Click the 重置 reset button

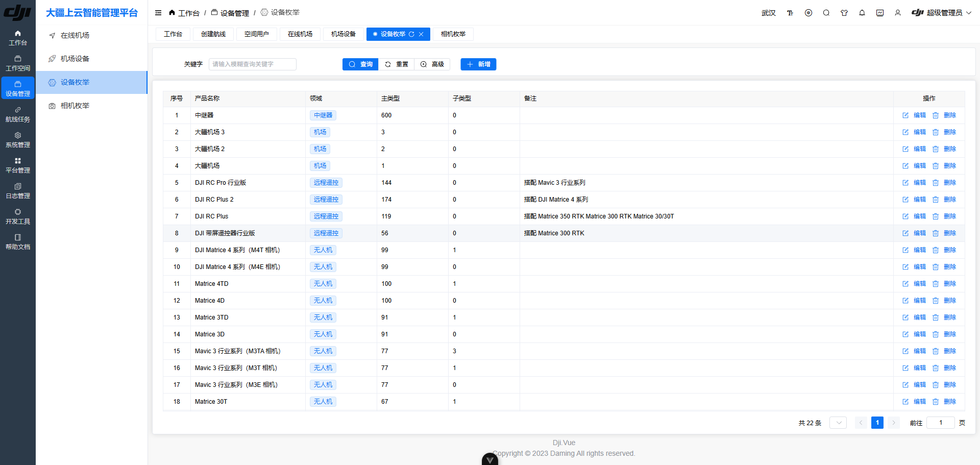coord(397,64)
